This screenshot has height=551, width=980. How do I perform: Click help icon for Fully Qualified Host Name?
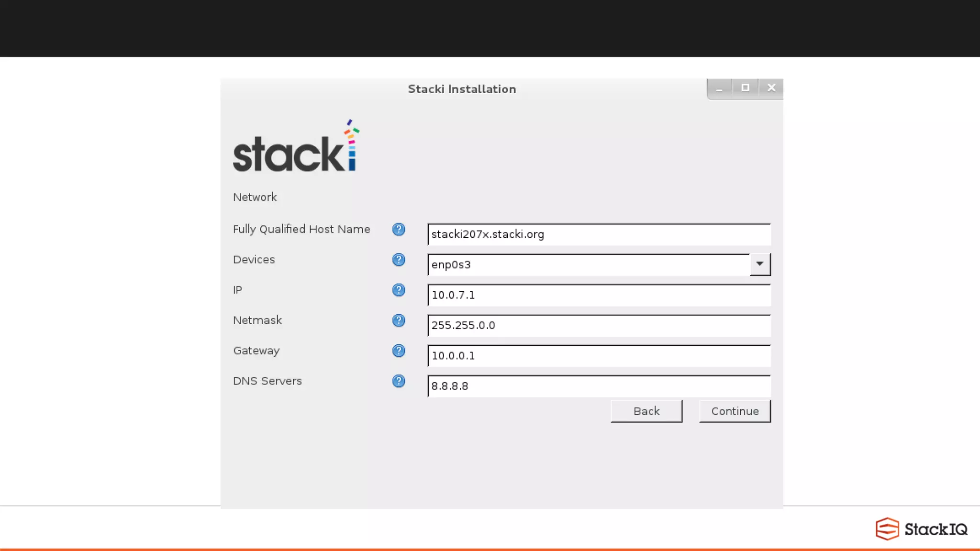click(399, 230)
